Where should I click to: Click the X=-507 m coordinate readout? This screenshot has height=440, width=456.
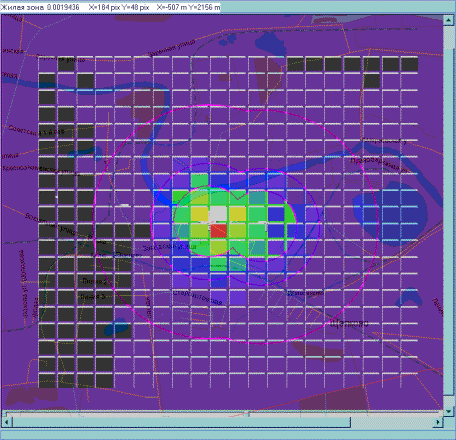click(x=172, y=7)
